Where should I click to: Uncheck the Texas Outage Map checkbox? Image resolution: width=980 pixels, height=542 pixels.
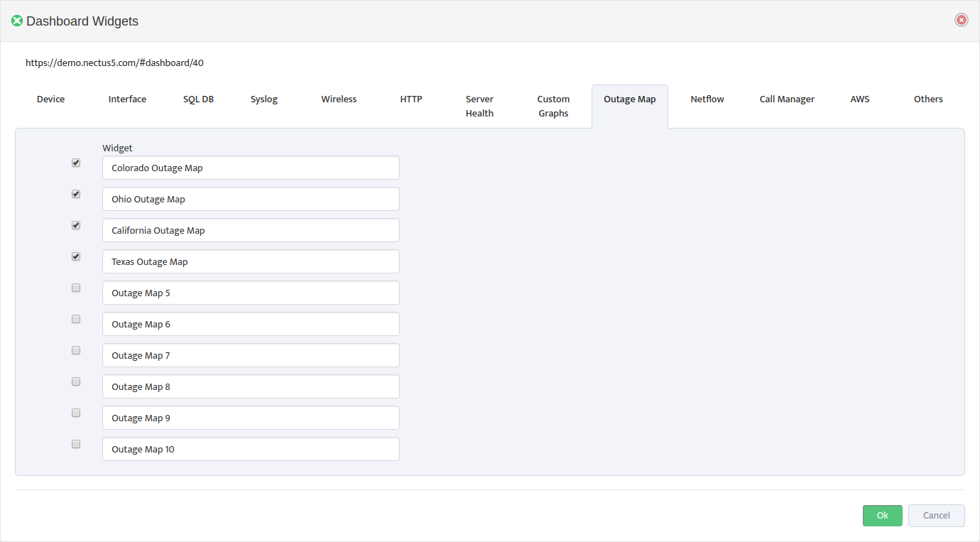pos(76,256)
